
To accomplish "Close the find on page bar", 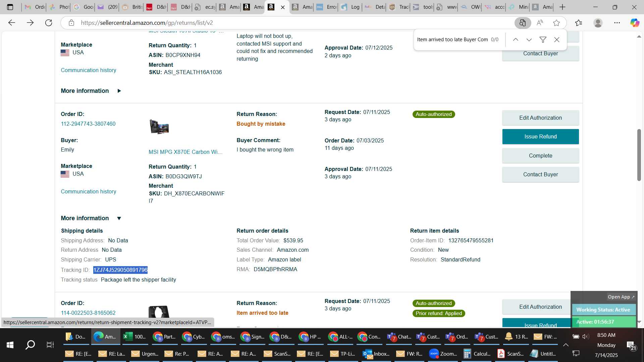I will coord(557,40).
